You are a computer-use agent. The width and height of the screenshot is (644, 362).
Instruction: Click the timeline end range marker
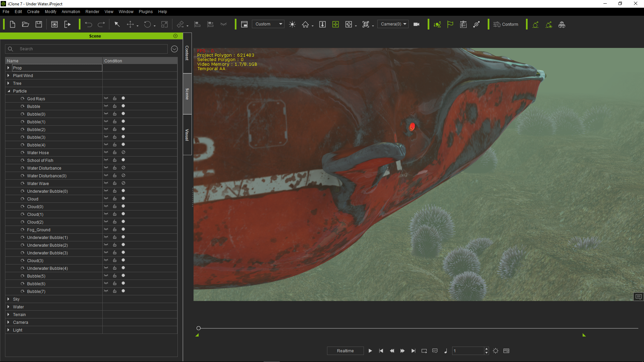584,335
